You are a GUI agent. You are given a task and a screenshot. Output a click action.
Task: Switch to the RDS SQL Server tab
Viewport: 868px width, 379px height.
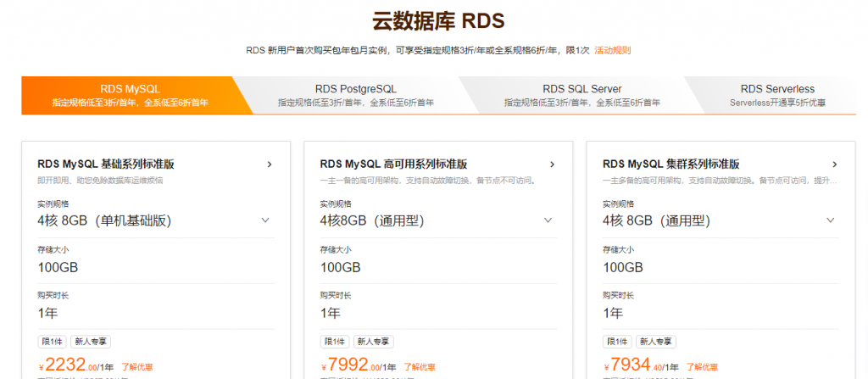click(x=581, y=95)
